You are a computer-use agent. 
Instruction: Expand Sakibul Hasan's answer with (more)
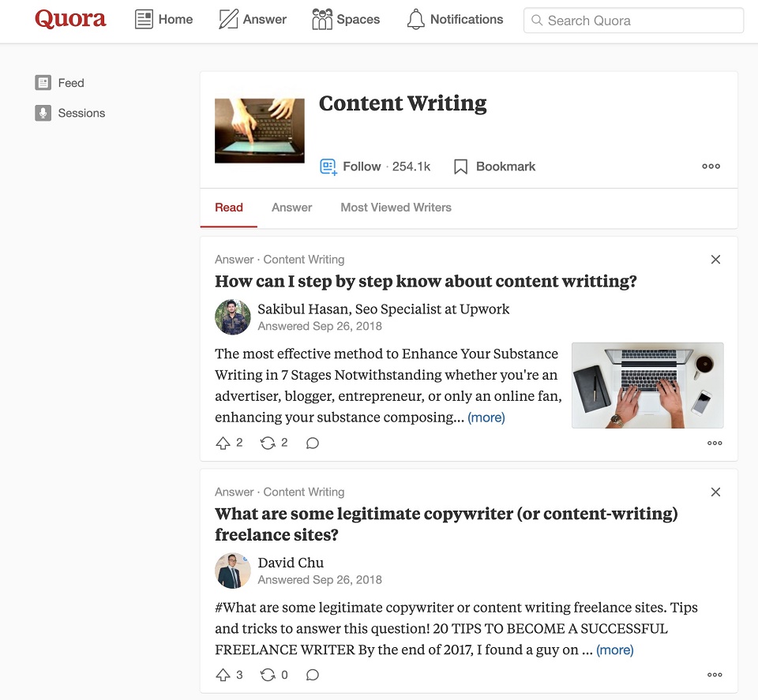click(x=486, y=417)
